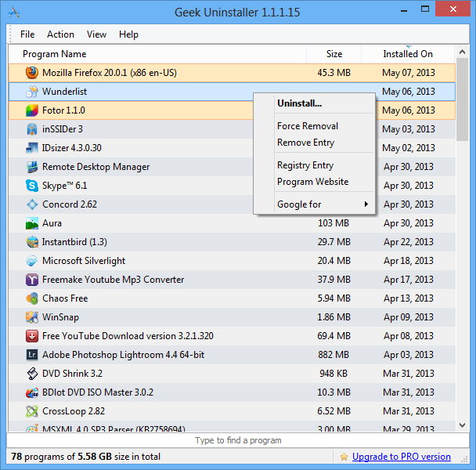Click the IDsizer 4.3.0.30 icon
This screenshot has height=470, width=476.
32,148
